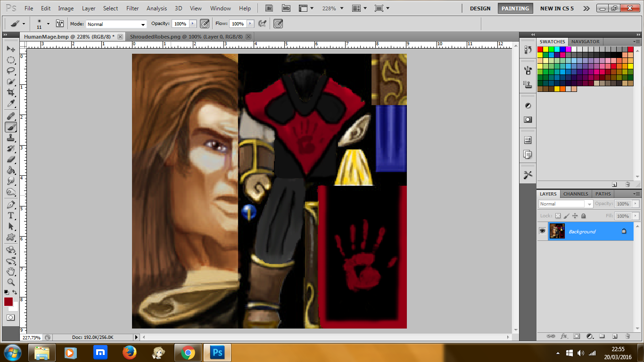644x362 pixels.
Task: Select the Paint Bucket tool
Action: tap(11, 170)
